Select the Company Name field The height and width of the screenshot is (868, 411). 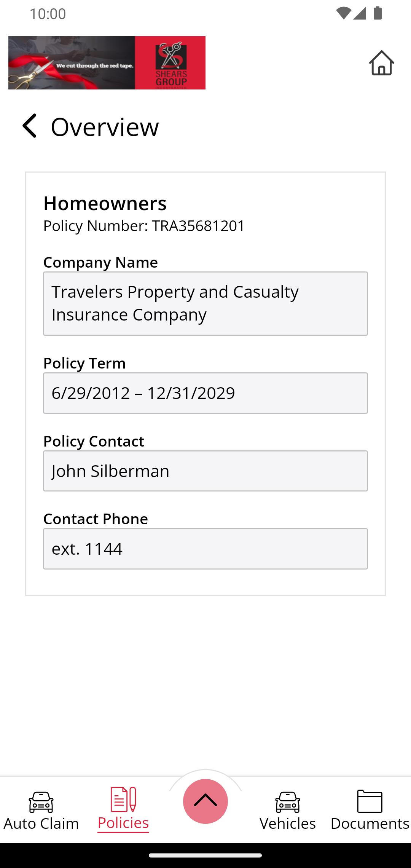pyautogui.click(x=205, y=303)
